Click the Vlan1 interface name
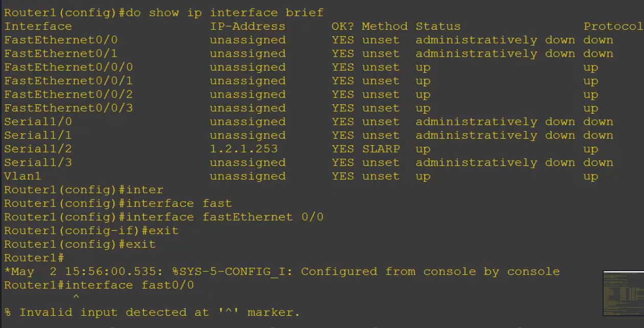The image size is (644, 328). (23, 176)
